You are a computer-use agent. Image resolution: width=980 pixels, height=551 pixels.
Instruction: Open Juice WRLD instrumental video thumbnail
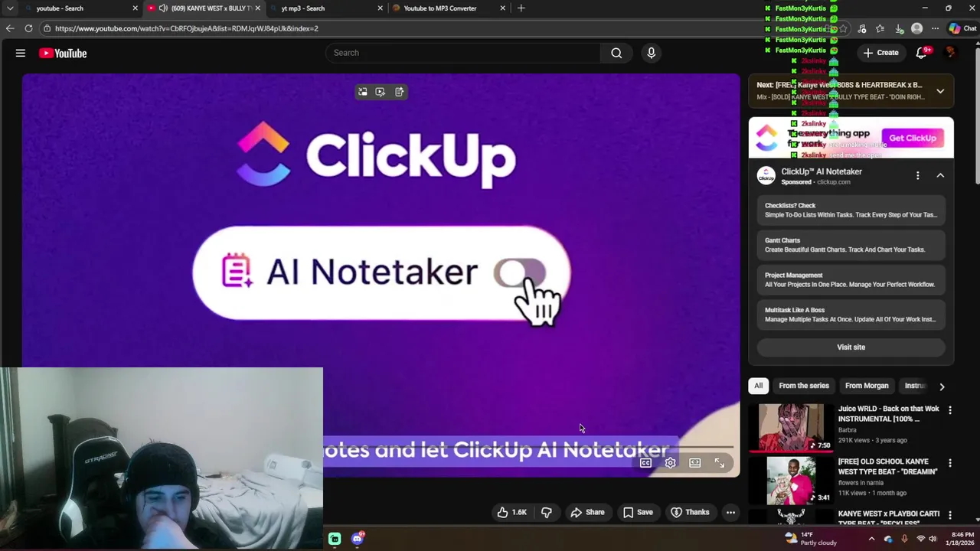click(791, 427)
